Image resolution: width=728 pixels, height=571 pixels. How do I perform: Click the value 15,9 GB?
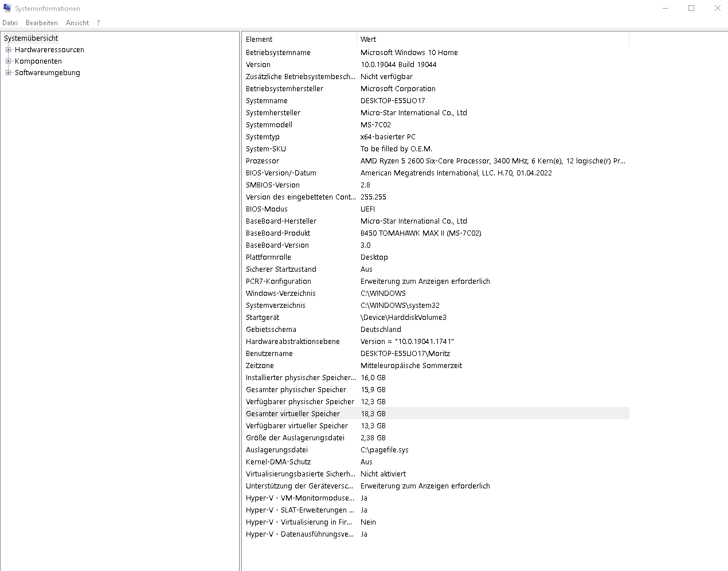click(373, 390)
